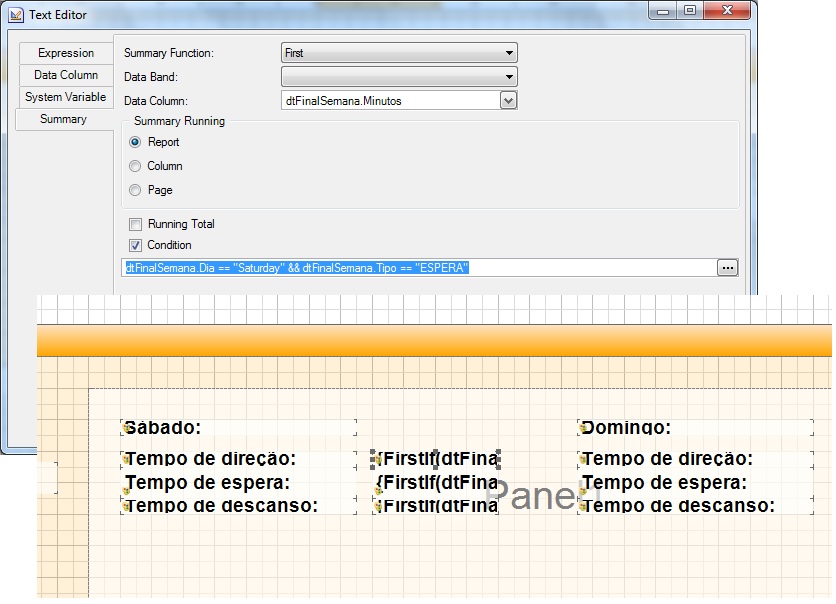Switch to the Expression tab
The width and height of the screenshot is (836, 604).
pyautogui.click(x=66, y=53)
